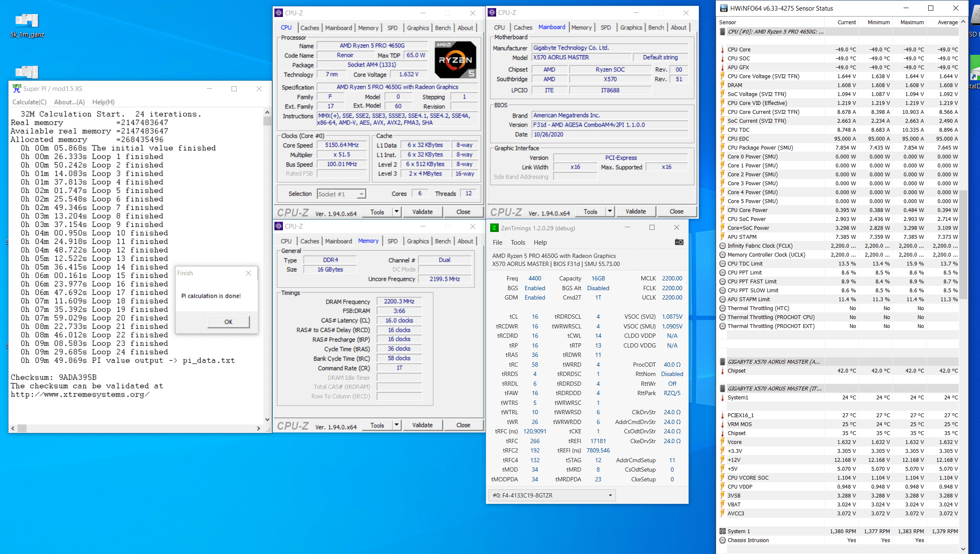
Task: Click the CPU-Z Mainboard window title icon
Action: (492, 13)
